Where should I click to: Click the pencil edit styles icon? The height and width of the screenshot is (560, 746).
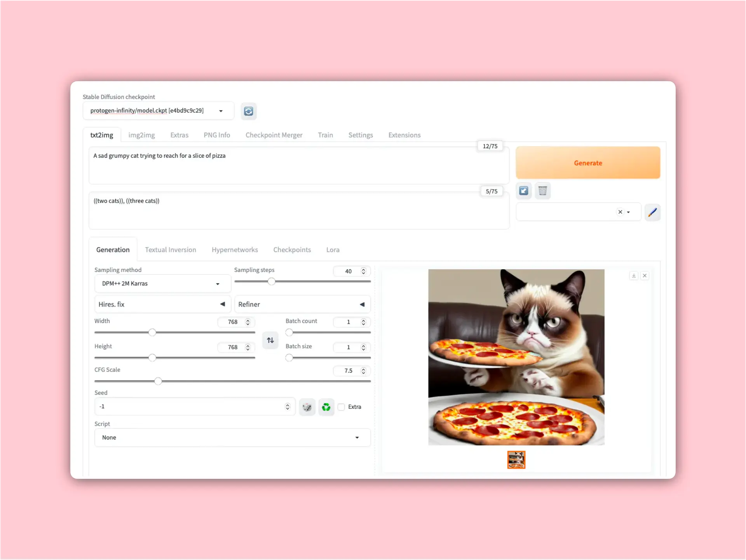coord(652,212)
